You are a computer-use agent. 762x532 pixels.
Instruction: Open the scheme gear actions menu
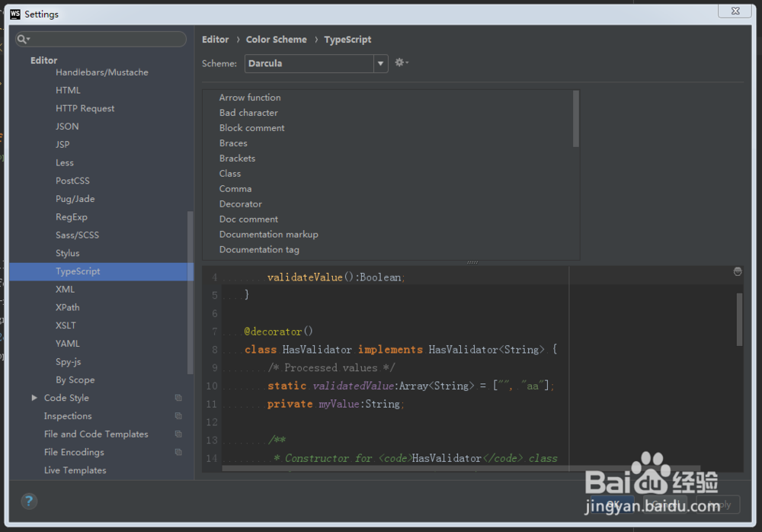click(402, 62)
